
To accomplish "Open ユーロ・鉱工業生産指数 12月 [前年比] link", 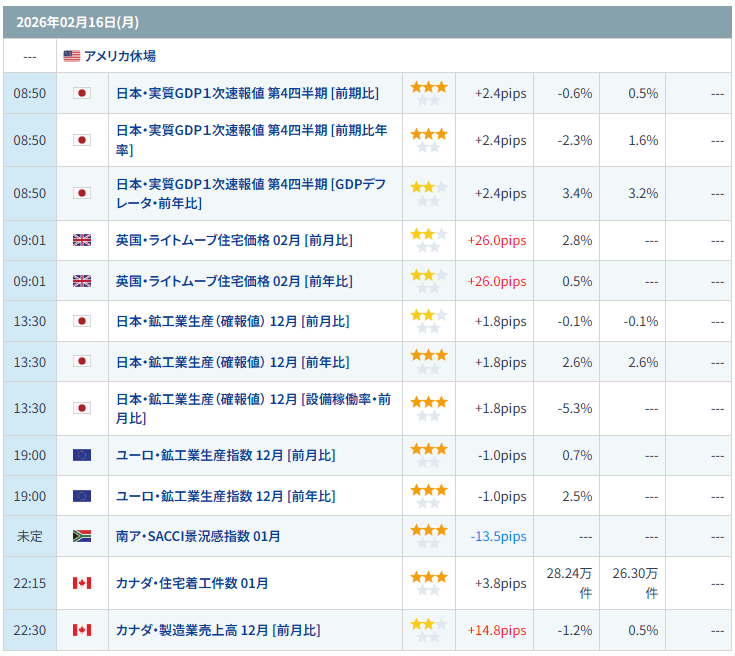I will 226,496.
